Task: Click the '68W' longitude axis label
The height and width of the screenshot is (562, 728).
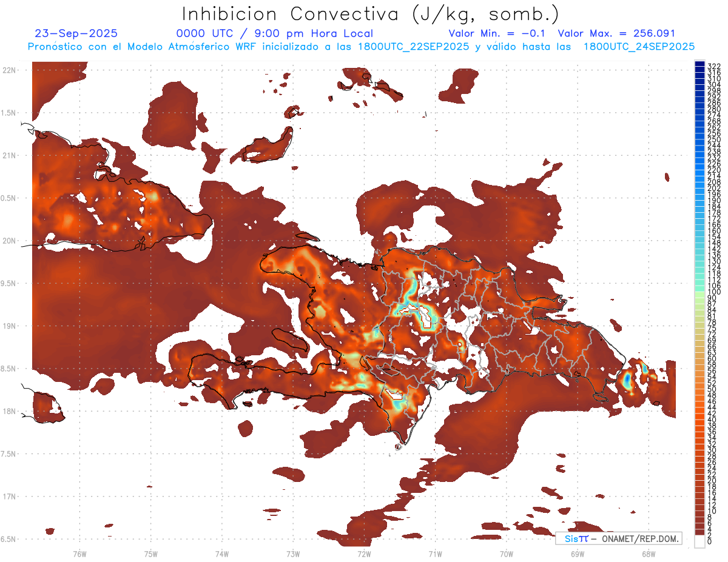Action: pos(648,553)
